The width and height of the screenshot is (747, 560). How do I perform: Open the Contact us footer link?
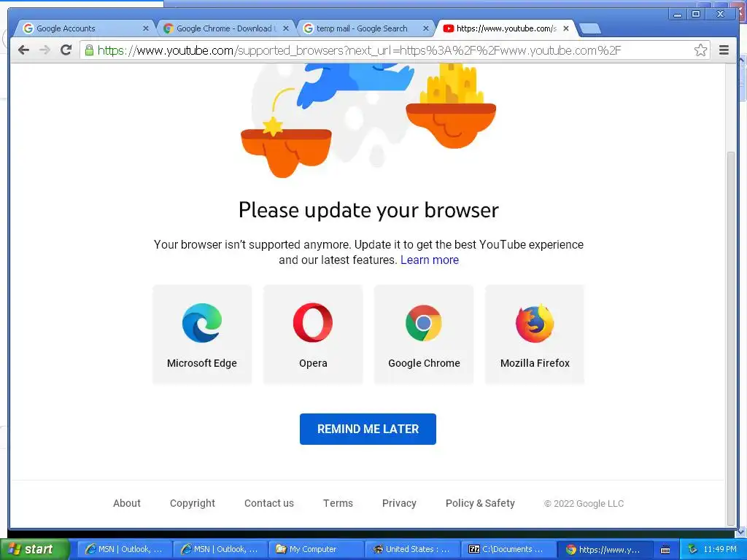[x=269, y=503]
